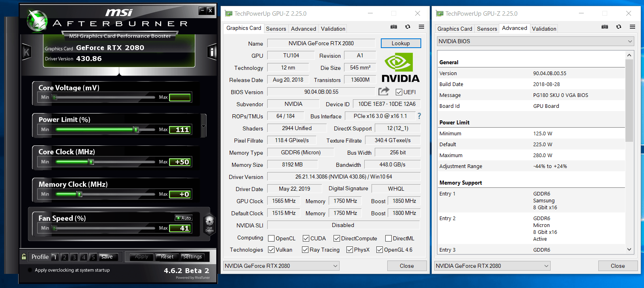This screenshot has height=288, width=644.
Task: Toggle the Ray Tracing checkbox
Action: 305,250
